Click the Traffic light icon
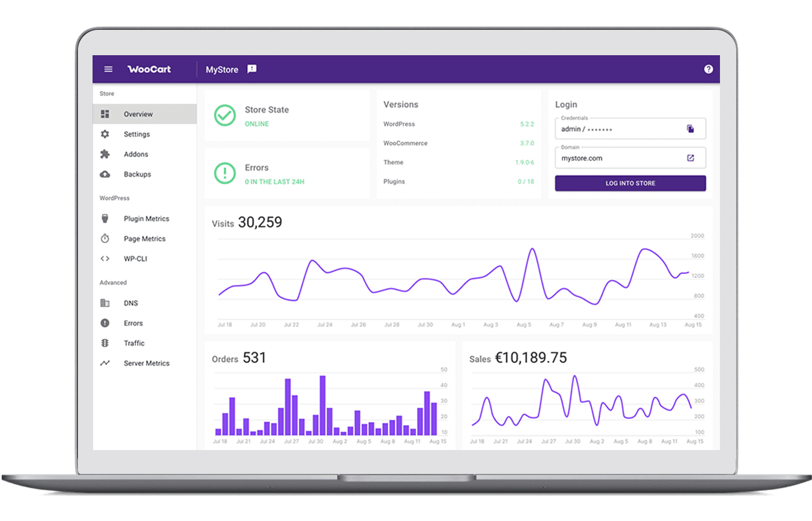Image resolution: width=812 pixels, height=521 pixels. tap(105, 343)
